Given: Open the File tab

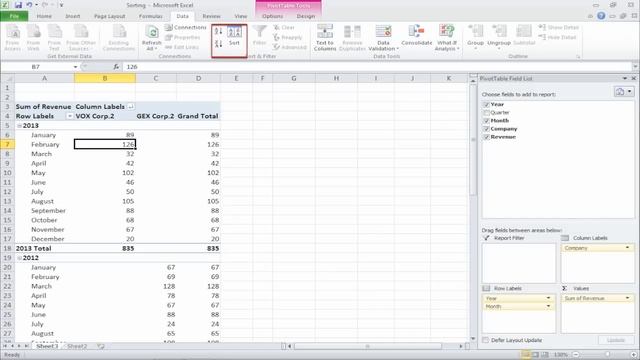Looking at the screenshot, I should click(14, 16).
